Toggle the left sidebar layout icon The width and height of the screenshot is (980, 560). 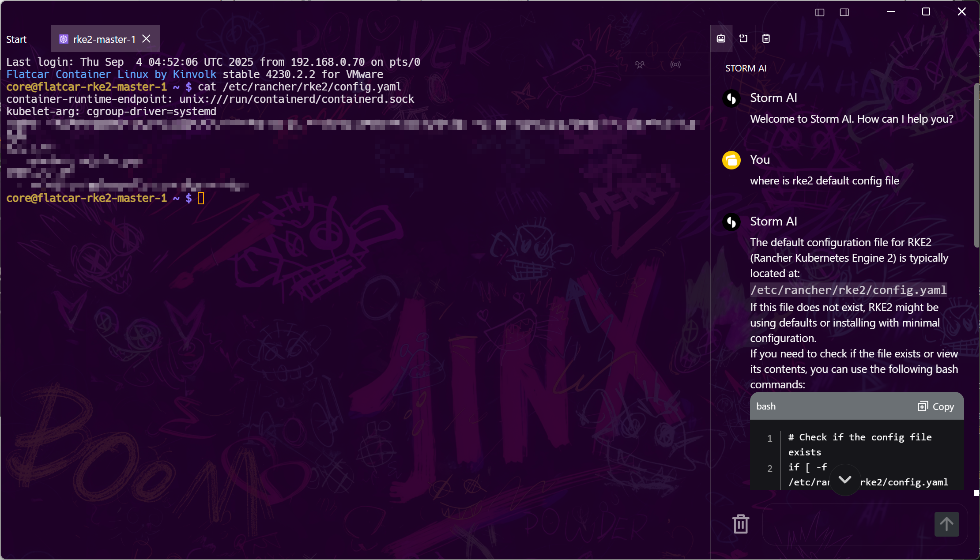coord(820,12)
